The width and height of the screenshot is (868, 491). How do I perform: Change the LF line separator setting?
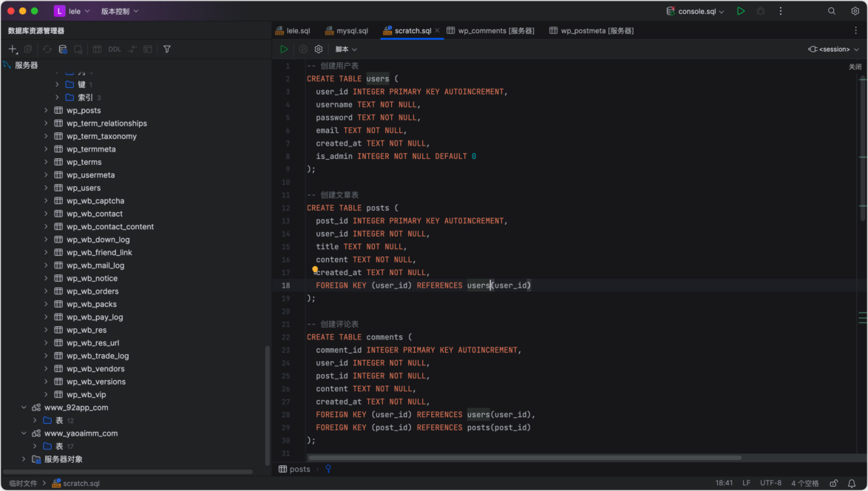(746, 484)
